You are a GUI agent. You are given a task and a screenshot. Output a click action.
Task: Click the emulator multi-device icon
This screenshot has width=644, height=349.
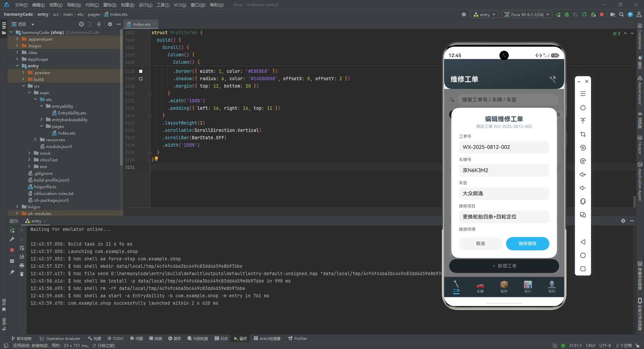click(x=583, y=215)
